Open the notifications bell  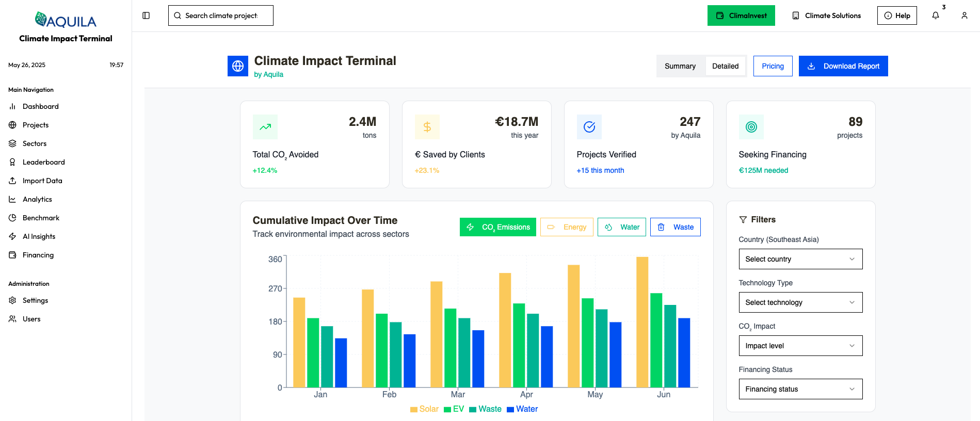click(x=935, y=15)
